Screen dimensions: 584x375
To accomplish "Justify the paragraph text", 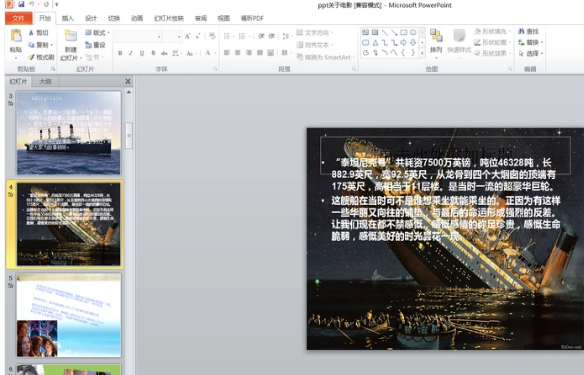I will 260,53.
